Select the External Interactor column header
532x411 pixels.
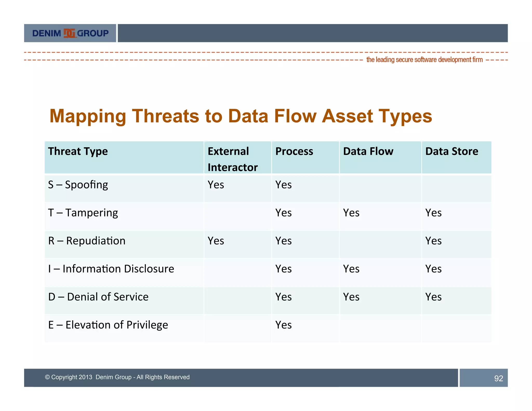click(232, 159)
